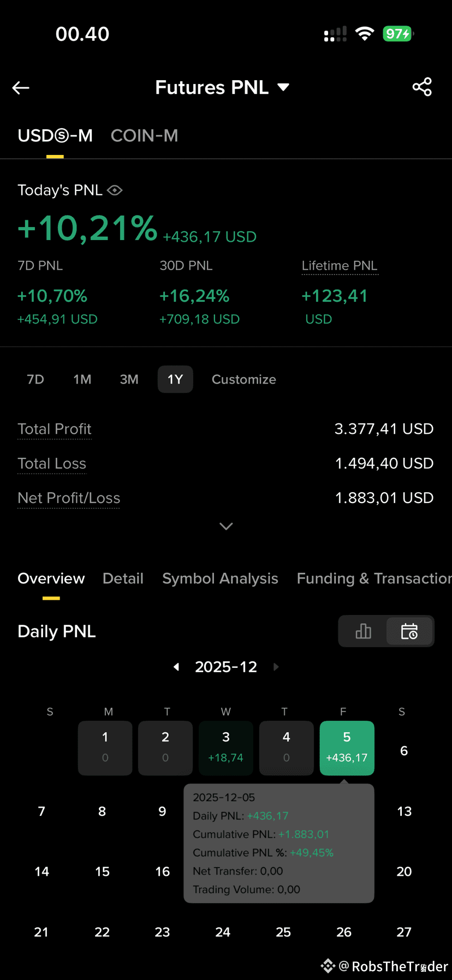Tap the back arrow icon
This screenshot has width=452, height=980.
click(x=21, y=87)
